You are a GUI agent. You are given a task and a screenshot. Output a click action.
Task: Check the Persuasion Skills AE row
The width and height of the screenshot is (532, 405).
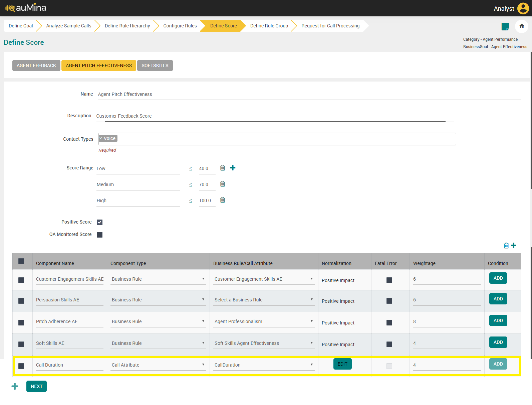click(21, 301)
